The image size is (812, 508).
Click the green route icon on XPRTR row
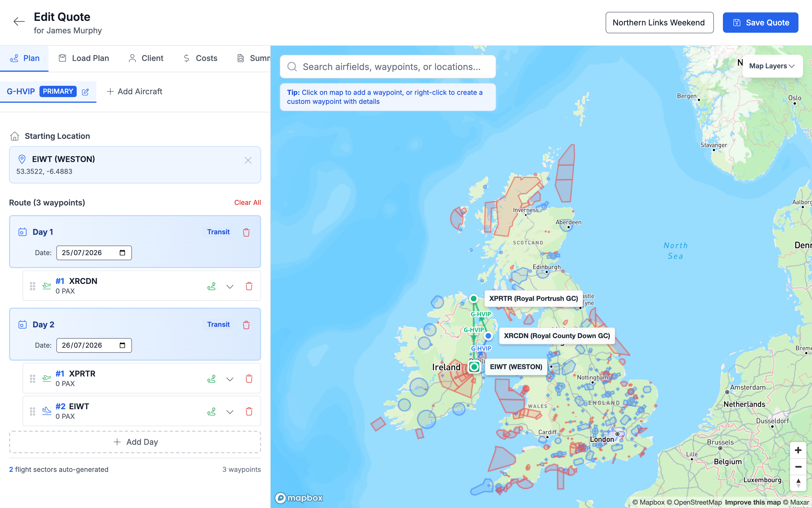[x=211, y=379]
